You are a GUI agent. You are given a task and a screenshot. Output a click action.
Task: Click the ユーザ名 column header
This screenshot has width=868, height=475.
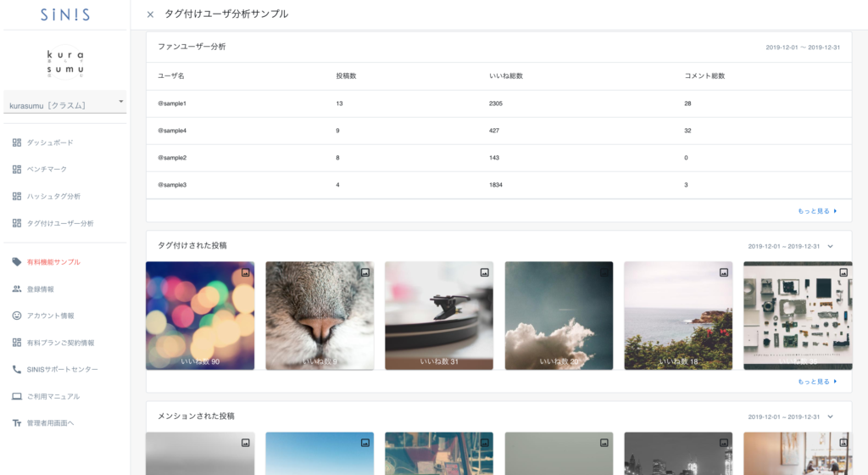pos(171,75)
